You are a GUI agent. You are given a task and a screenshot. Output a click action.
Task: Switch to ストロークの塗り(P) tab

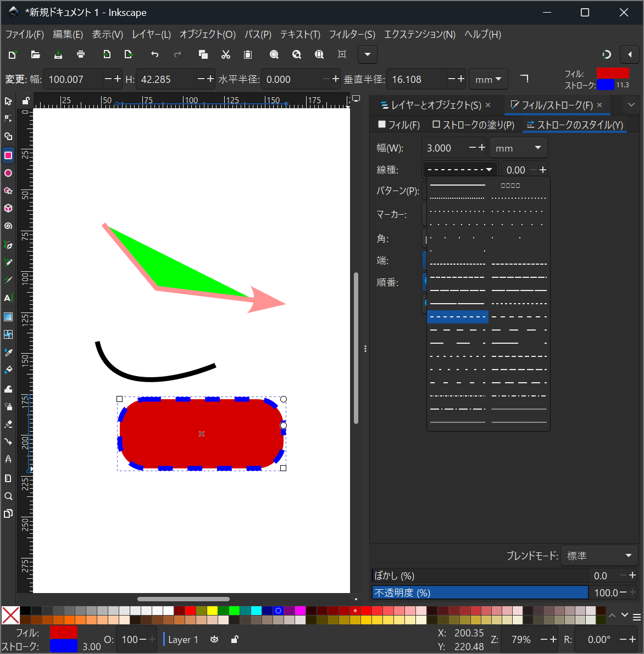coord(473,125)
